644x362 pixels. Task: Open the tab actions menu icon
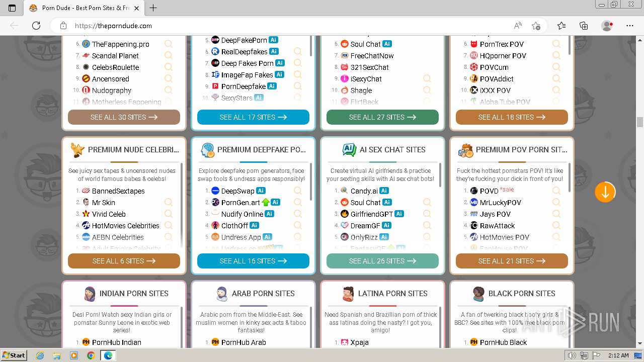[12, 8]
